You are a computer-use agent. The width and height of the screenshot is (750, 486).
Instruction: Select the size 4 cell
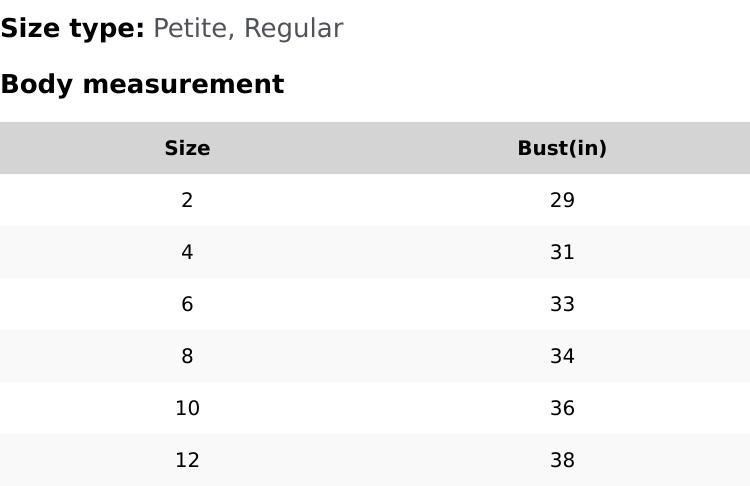(187, 253)
